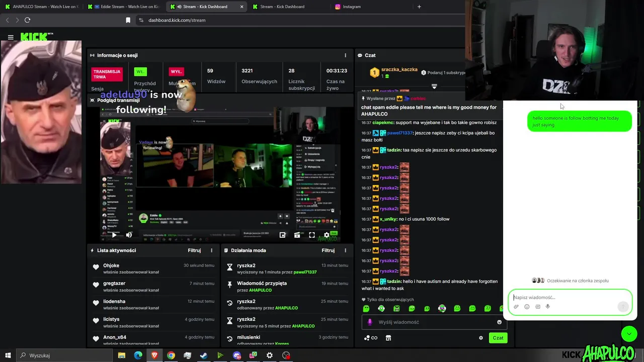Viewport: 644px width, 362px height.
Task: Toggle the green WŁ. Przychód twórcy switch
Action: pyautogui.click(x=140, y=71)
